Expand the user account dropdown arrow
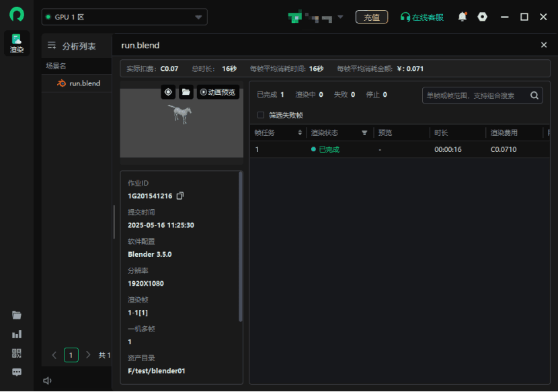Screen dimensions: 558x392 pos(340,17)
